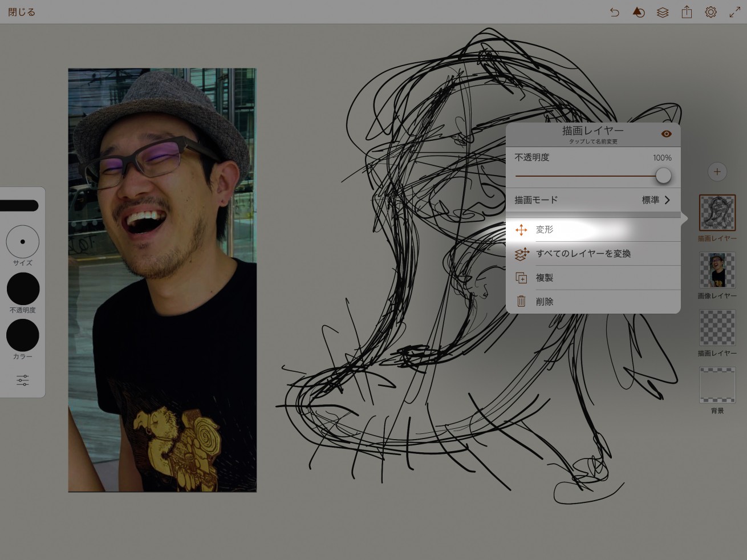Select the black brush stroke preview
The image size is (747, 560).
[19, 206]
